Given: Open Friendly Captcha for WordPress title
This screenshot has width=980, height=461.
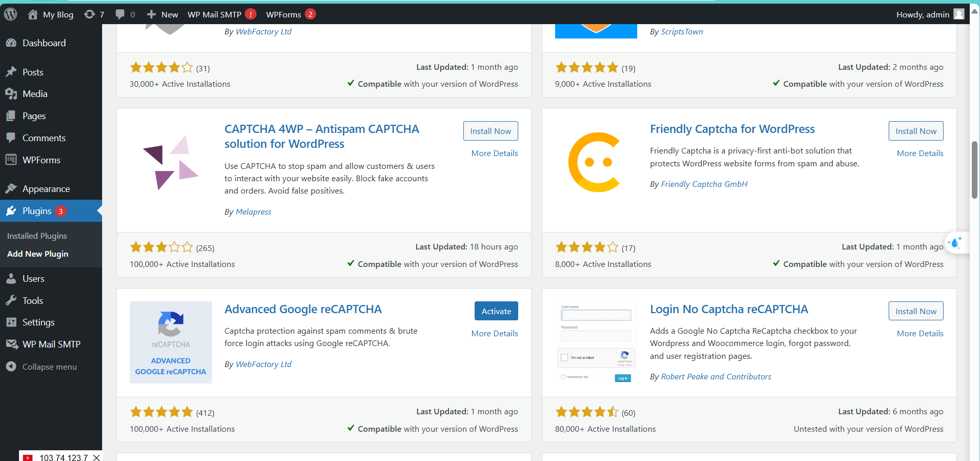Looking at the screenshot, I should [732, 129].
